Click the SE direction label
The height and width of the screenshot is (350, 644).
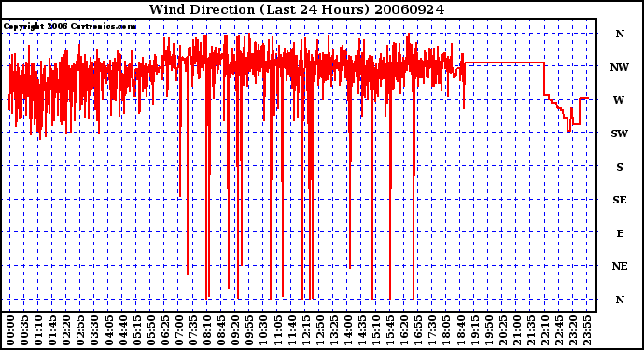[620, 200]
